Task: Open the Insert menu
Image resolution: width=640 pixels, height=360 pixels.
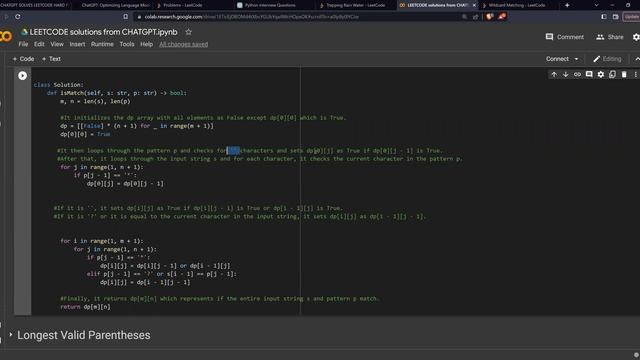Action: coord(77,44)
